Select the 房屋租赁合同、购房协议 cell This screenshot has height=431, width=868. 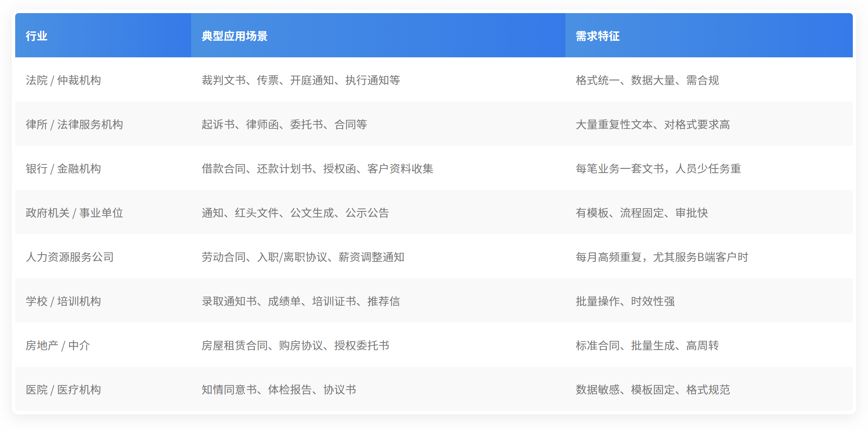pos(295,345)
